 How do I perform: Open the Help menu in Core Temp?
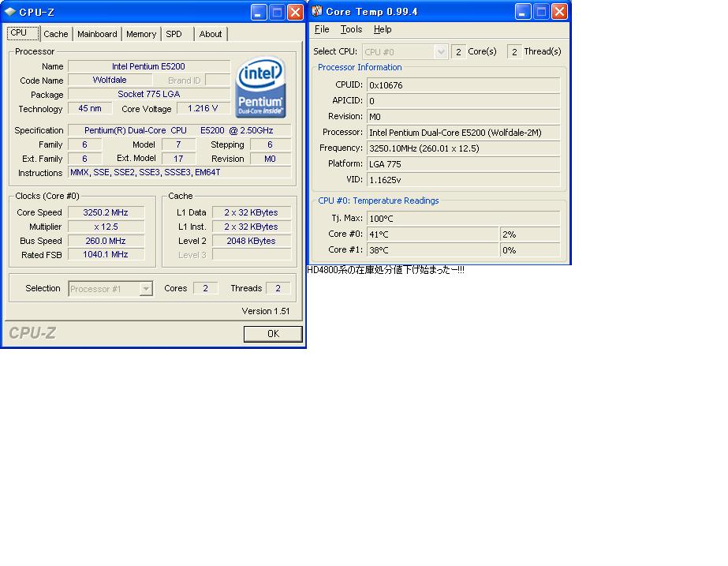pos(383,29)
